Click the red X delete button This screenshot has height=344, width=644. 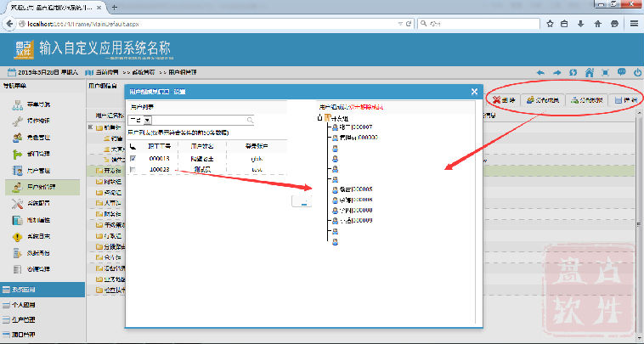tap(505, 99)
